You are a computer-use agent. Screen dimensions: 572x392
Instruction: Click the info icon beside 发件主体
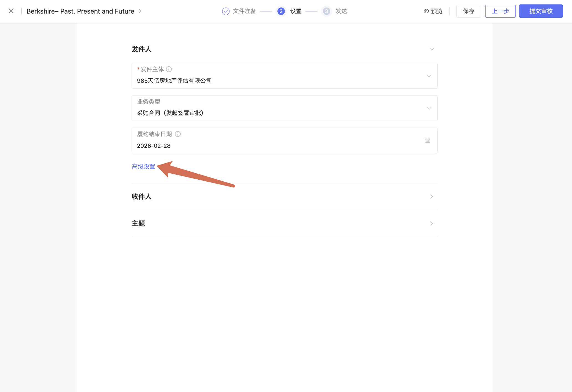coord(169,69)
